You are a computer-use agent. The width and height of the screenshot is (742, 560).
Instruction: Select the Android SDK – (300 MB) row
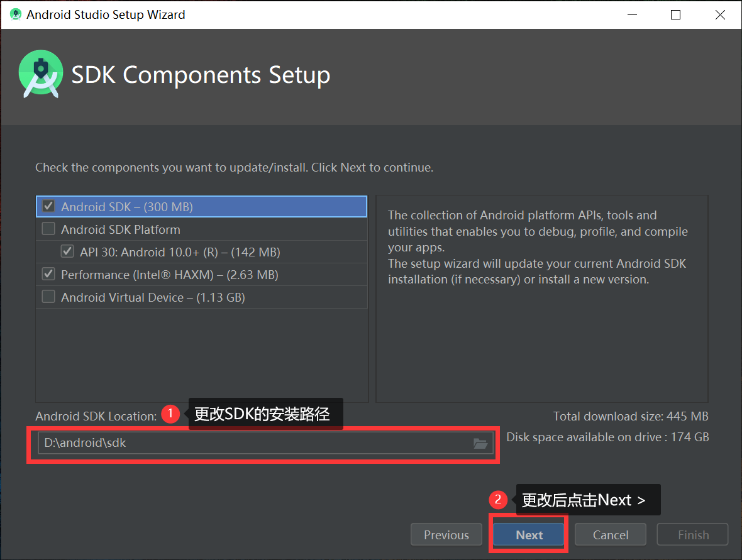[202, 207]
